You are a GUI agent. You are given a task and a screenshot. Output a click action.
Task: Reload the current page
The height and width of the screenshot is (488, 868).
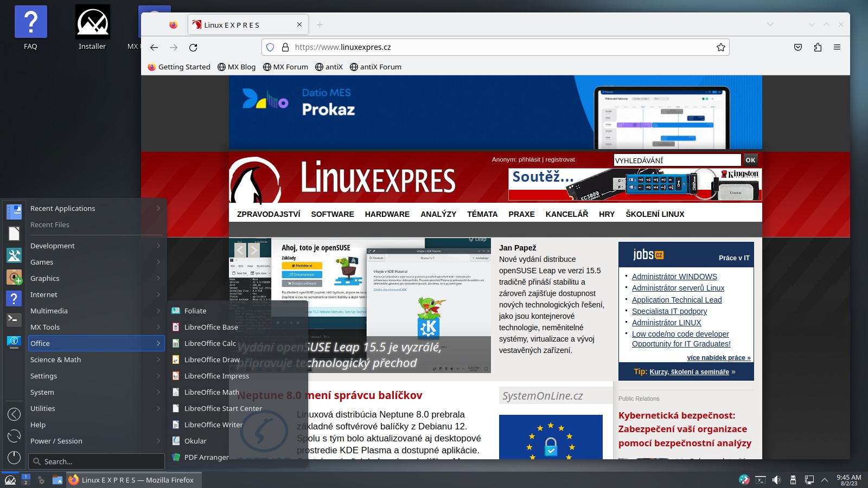click(193, 47)
